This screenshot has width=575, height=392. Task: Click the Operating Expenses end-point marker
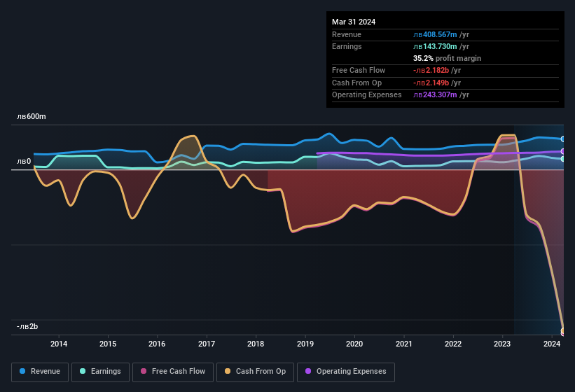tap(563, 151)
